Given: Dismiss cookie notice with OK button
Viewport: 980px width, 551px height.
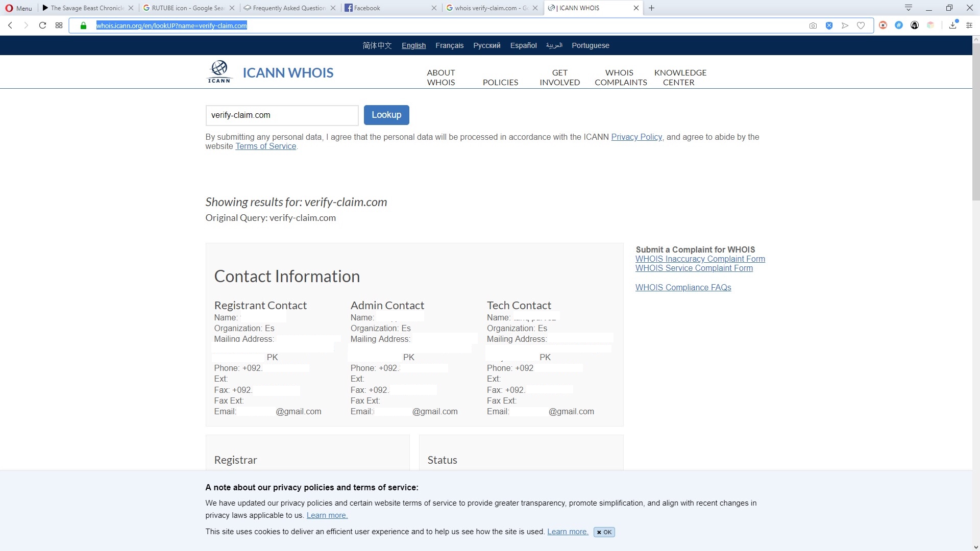Looking at the screenshot, I should click(604, 532).
